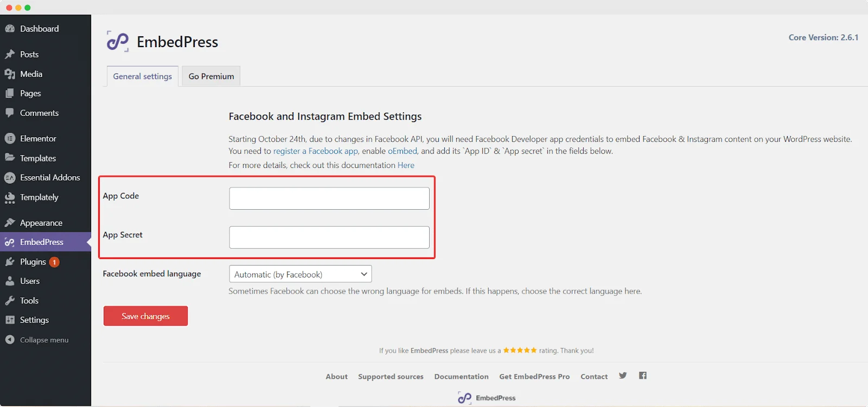
Task: Click the App Secret input field
Action: coord(329,237)
